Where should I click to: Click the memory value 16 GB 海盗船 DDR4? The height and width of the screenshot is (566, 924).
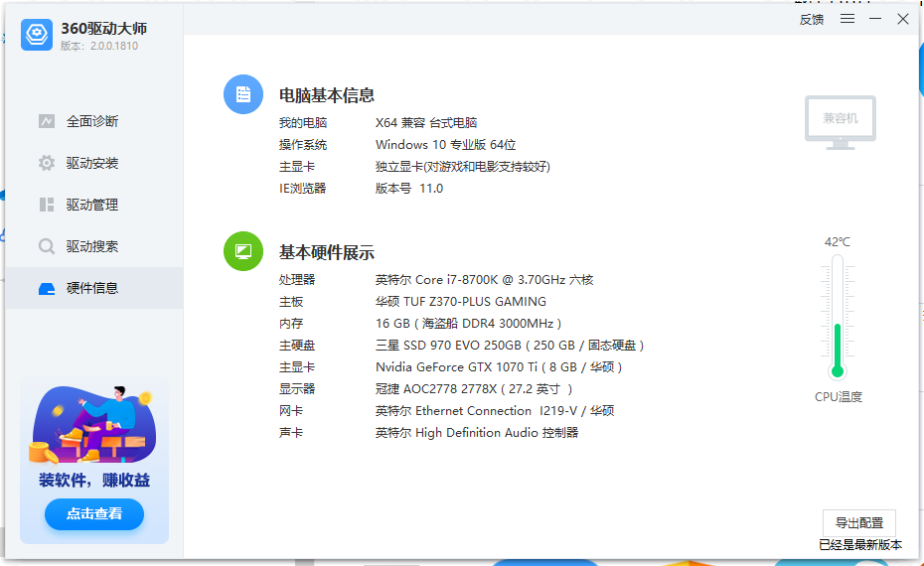tap(469, 324)
